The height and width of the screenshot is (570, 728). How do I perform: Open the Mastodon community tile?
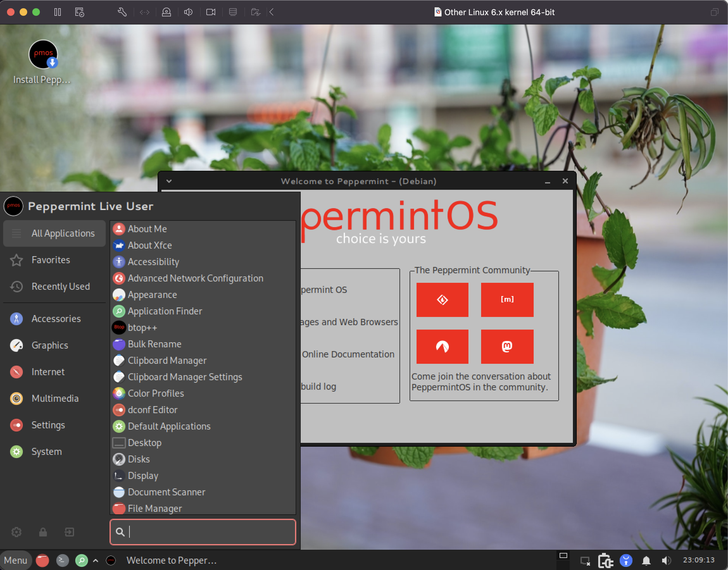[x=507, y=346]
